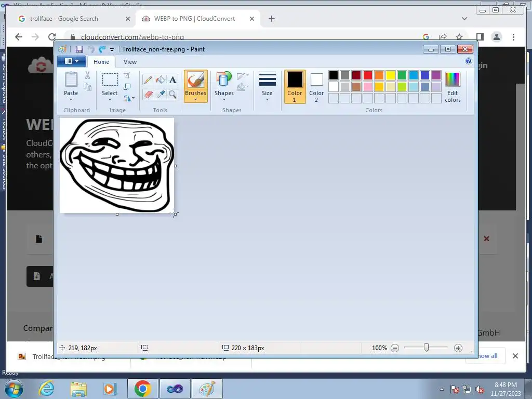
Task: Click the Paste clipboard icon
Action: coord(71,79)
